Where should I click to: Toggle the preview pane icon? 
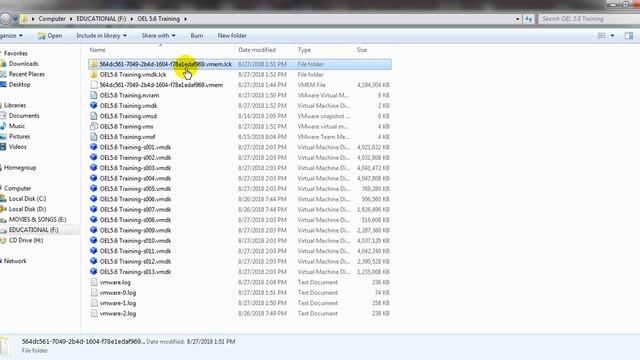click(629, 36)
